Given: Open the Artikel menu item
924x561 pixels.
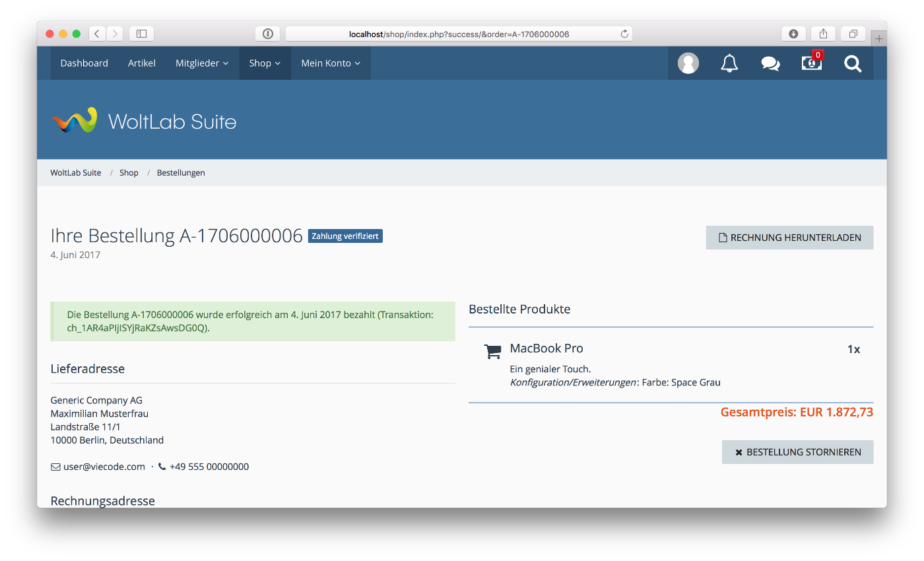Looking at the screenshot, I should (x=142, y=63).
